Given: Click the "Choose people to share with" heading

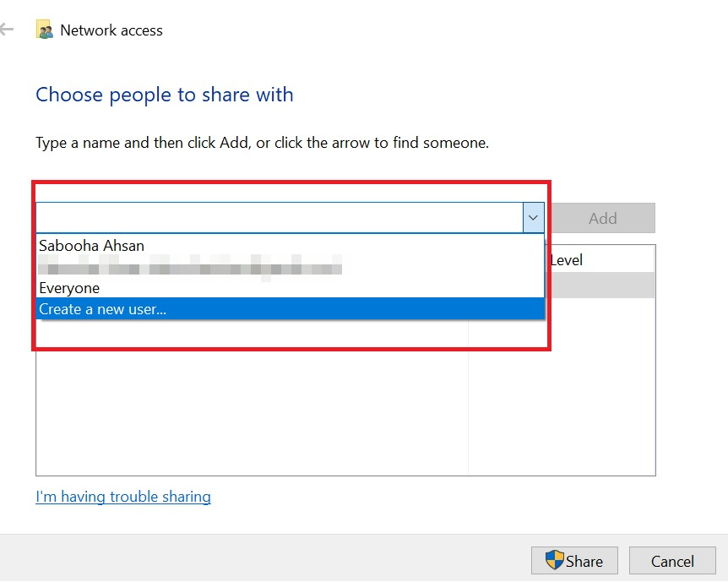Looking at the screenshot, I should pos(164,95).
